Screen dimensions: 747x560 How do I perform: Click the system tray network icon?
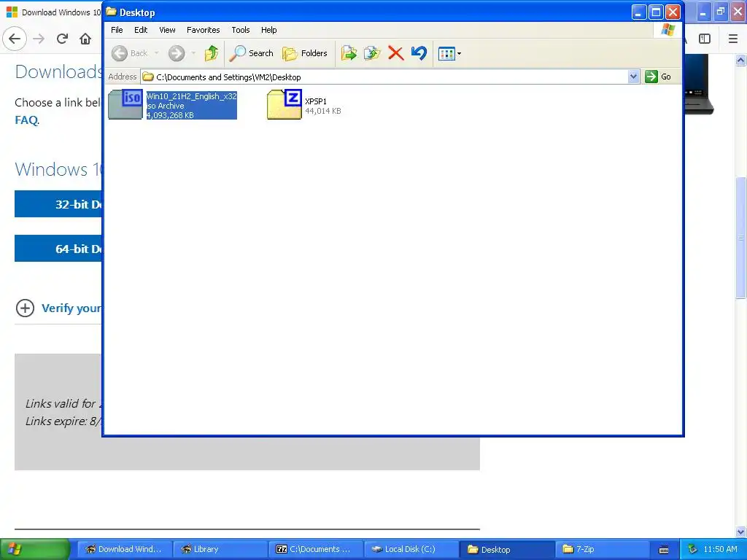tap(693, 549)
